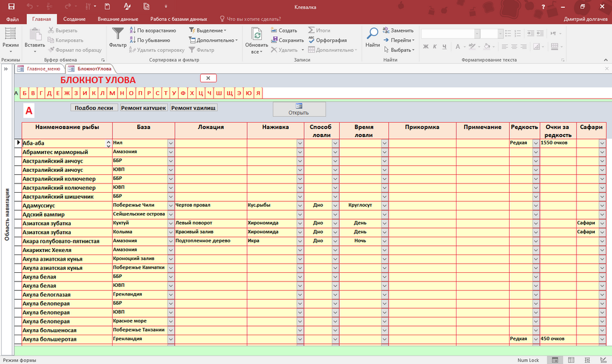612x364 pixels.
Task: Expand the navigation pane chevron
Action: coord(6,69)
